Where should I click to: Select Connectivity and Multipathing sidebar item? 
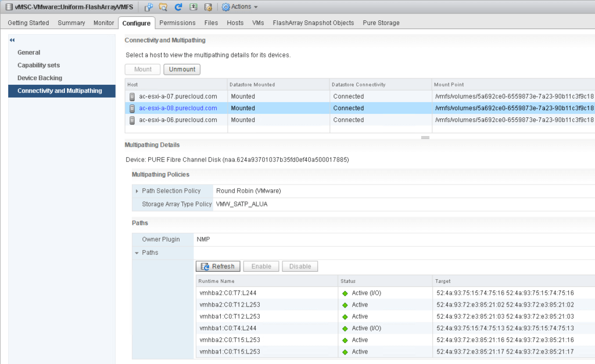tap(62, 91)
